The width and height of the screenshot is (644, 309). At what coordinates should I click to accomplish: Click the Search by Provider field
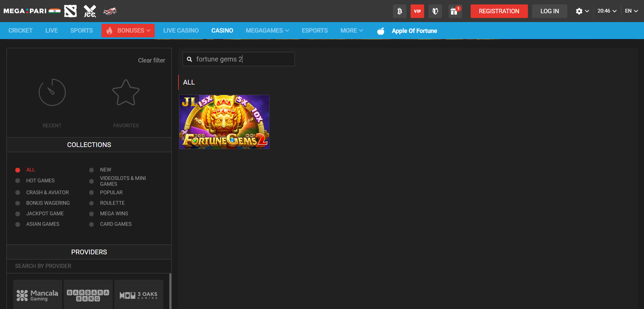89,266
